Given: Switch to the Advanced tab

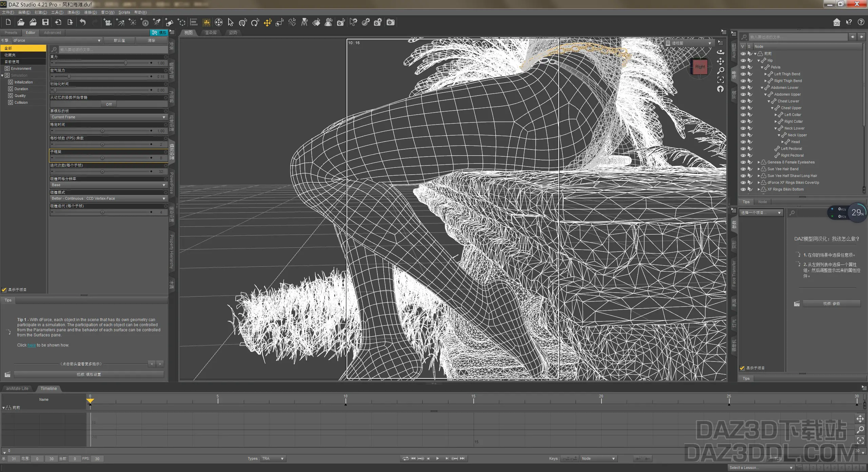Looking at the screenshot, I should [x=53, y=33].
